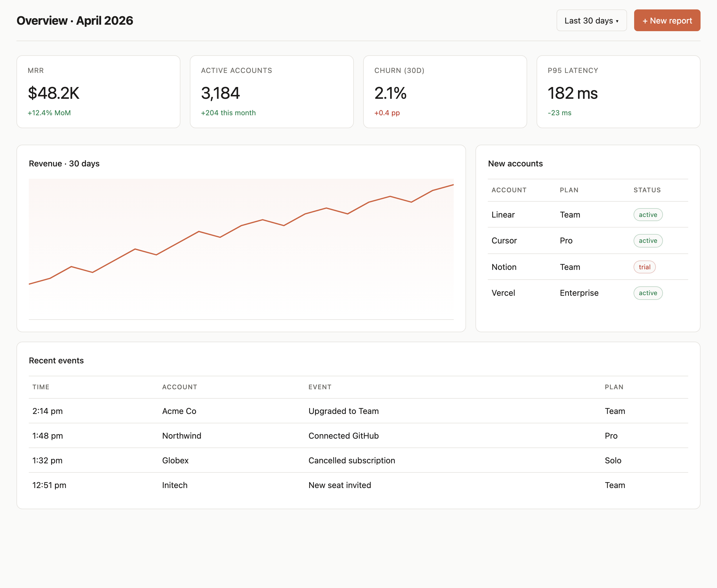Select the 182 ms latency value
The height and width of the screenshot is (588, 717).
coord(573,93)
